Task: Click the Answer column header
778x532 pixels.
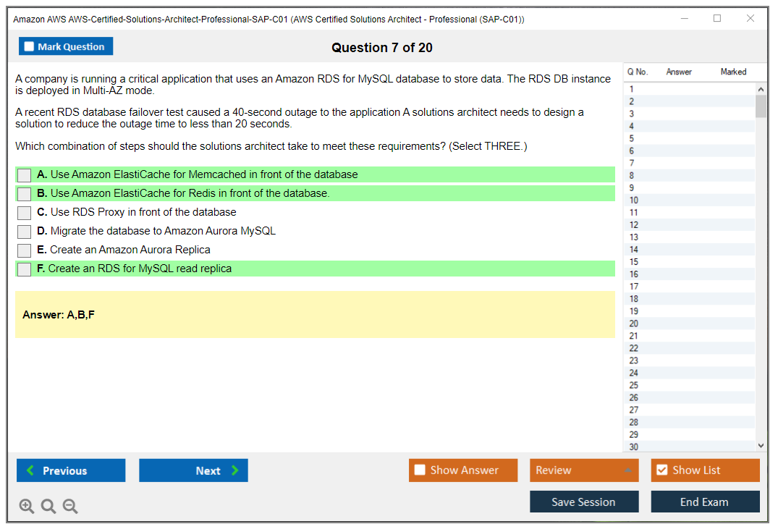Action: [x=679, y=72]
